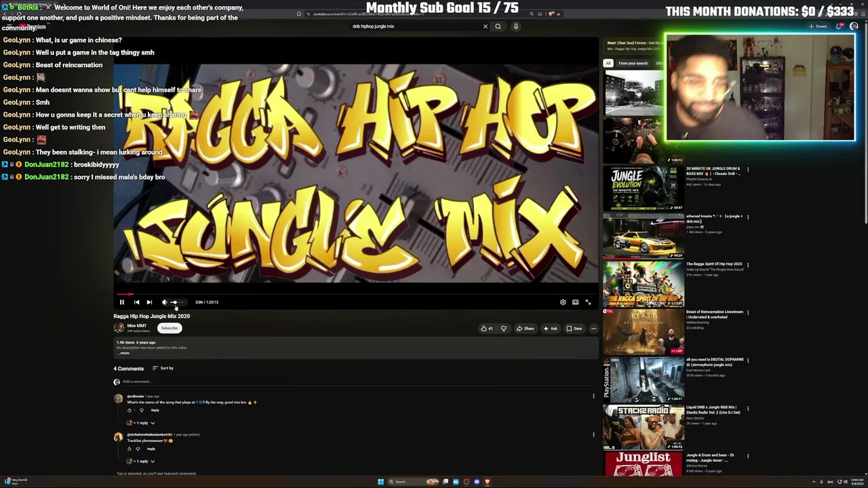Like the comment asking for the song name
This screenshot has width=868, height=488.
(130, 410)
